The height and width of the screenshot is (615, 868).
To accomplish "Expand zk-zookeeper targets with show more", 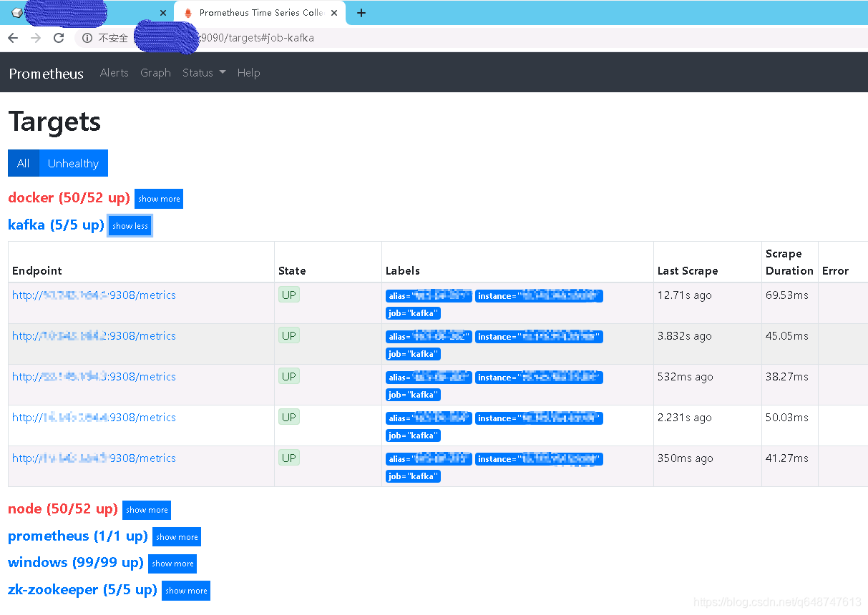I will (186, 591).
